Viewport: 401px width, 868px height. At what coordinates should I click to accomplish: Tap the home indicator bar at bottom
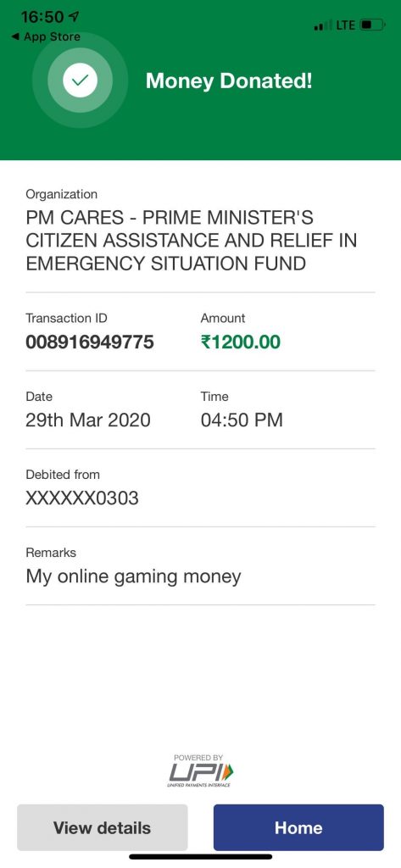(x=200, y=857)
